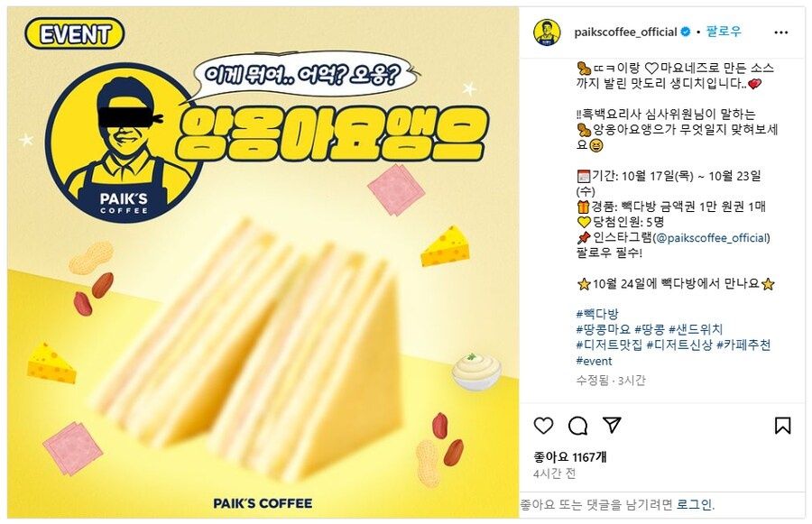The image size is (812, 524).
Task: Open the three-dot more options menu
Action: point(780,32)
